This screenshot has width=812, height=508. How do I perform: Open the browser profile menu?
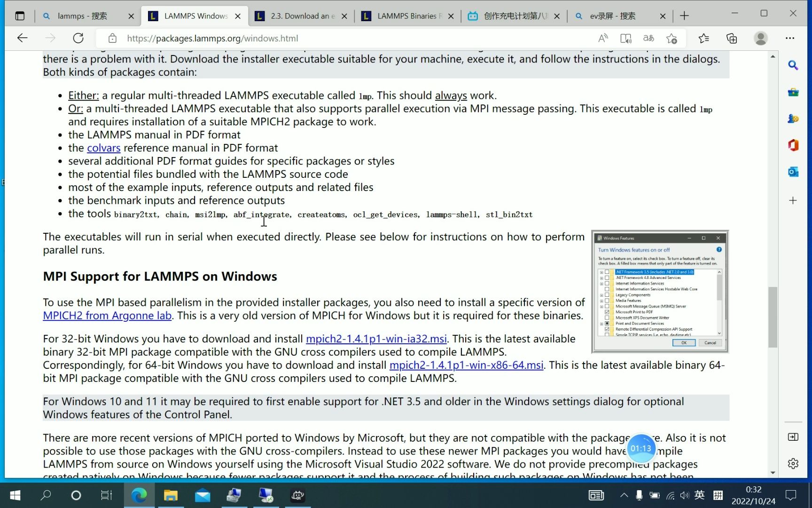tap(760, 38)
